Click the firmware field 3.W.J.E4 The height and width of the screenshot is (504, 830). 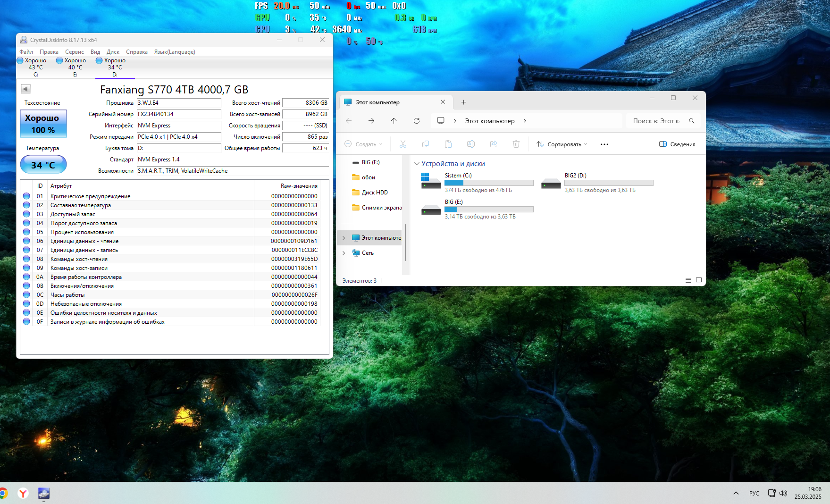coord(179,103)
